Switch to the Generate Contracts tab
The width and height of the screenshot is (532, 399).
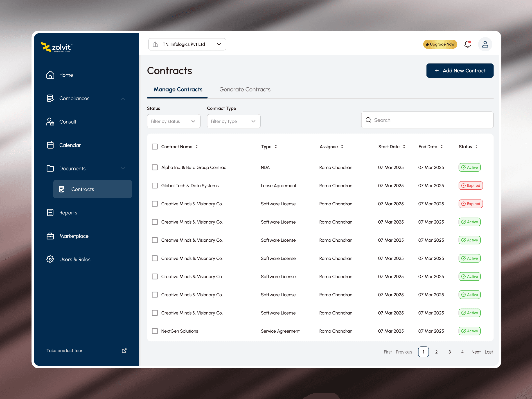245,90
